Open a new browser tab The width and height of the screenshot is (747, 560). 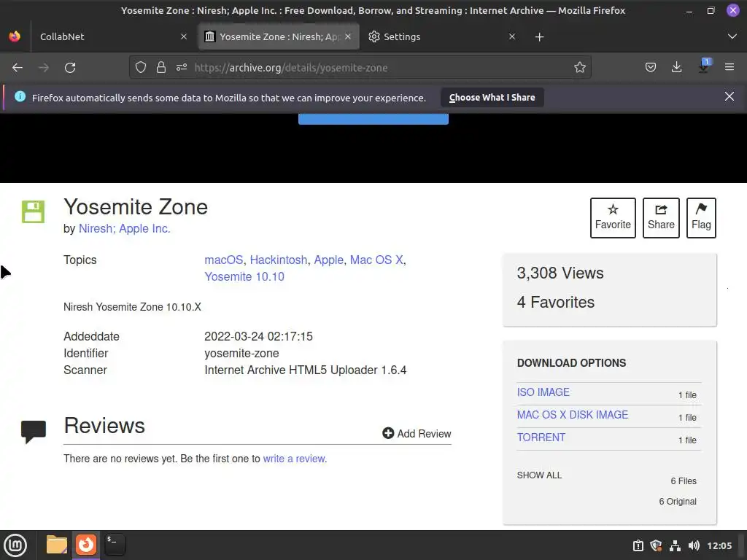pyautogui.click(x=539, y=37)
